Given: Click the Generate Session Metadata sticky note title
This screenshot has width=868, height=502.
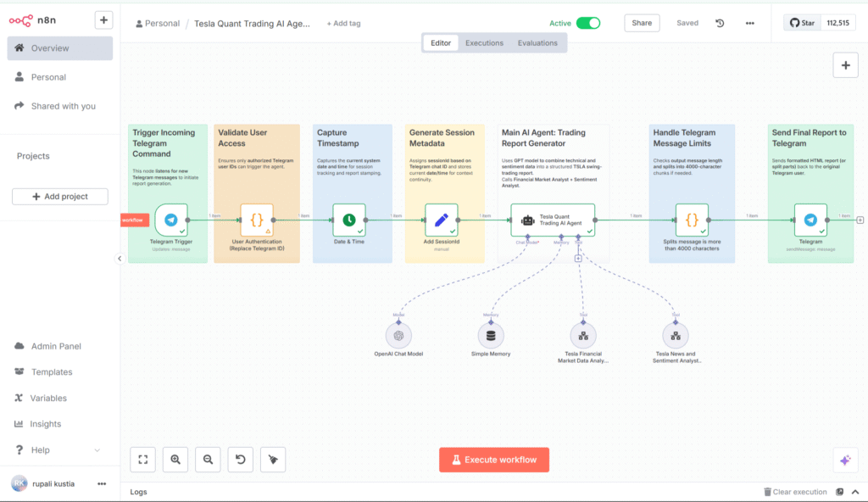Looking at the screenshot, I should 442,138.
